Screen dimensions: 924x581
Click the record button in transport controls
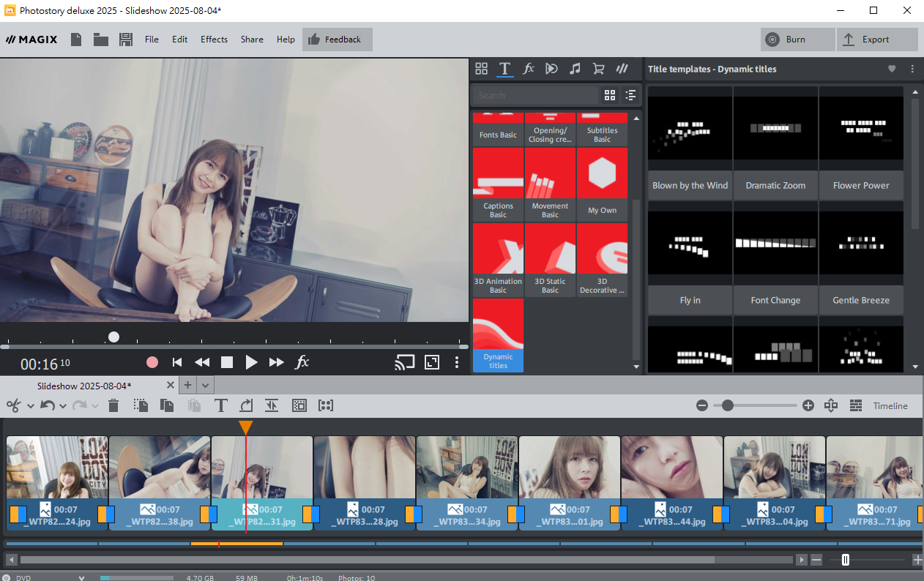pyautogui.click(x=152, y=362)
